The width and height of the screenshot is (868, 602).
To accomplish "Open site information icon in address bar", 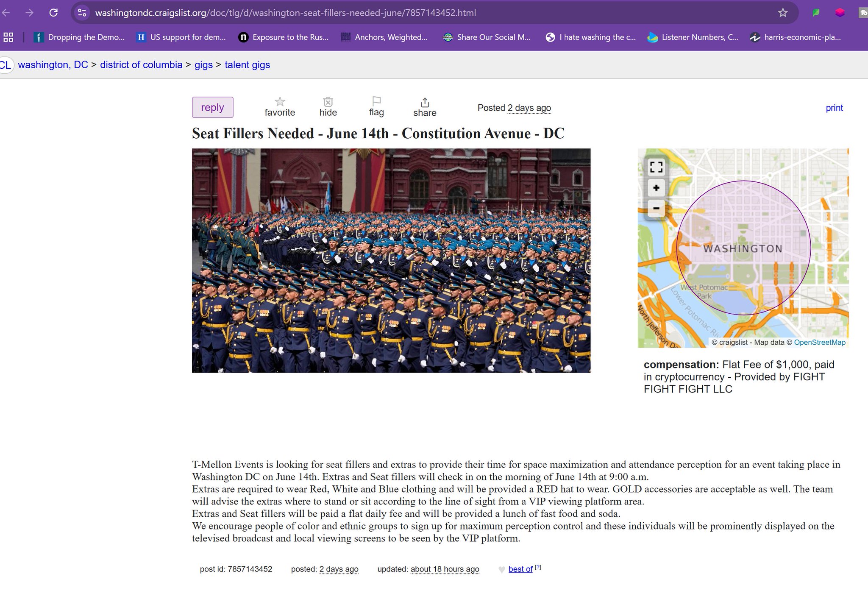I will pos(82,13).
